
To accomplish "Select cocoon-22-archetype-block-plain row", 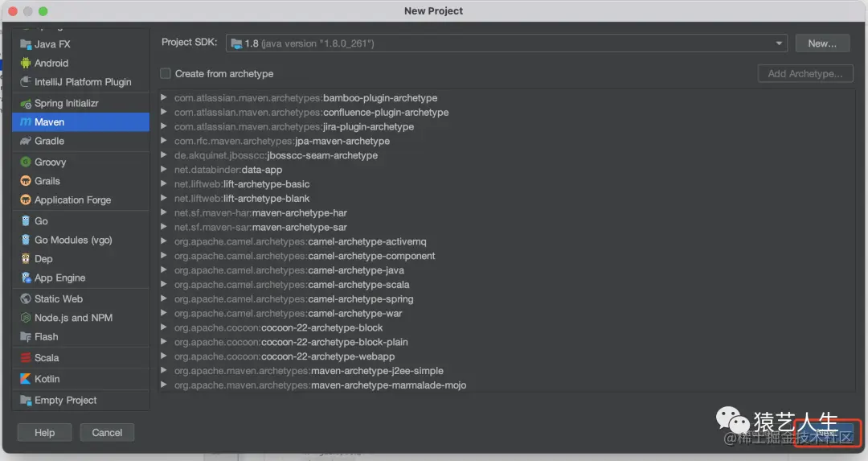I will coord(506,343).
